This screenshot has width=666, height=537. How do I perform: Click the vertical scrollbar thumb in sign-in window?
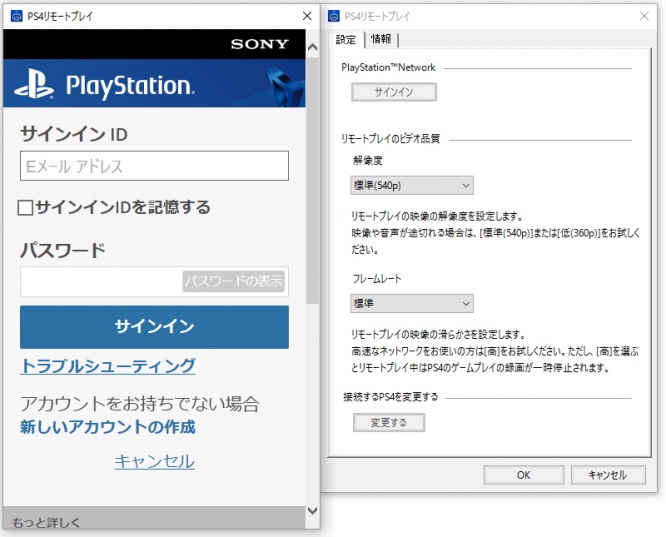(x=312, y=181)
